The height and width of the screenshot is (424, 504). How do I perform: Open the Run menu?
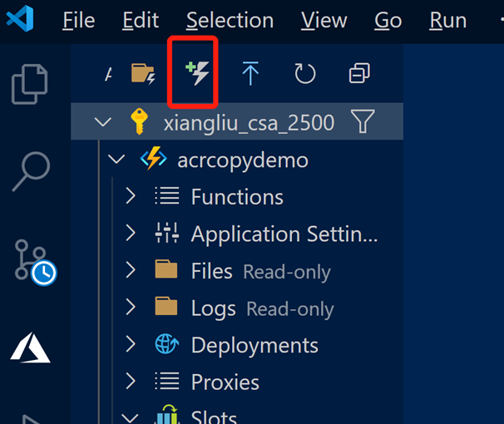pos(448,21)
